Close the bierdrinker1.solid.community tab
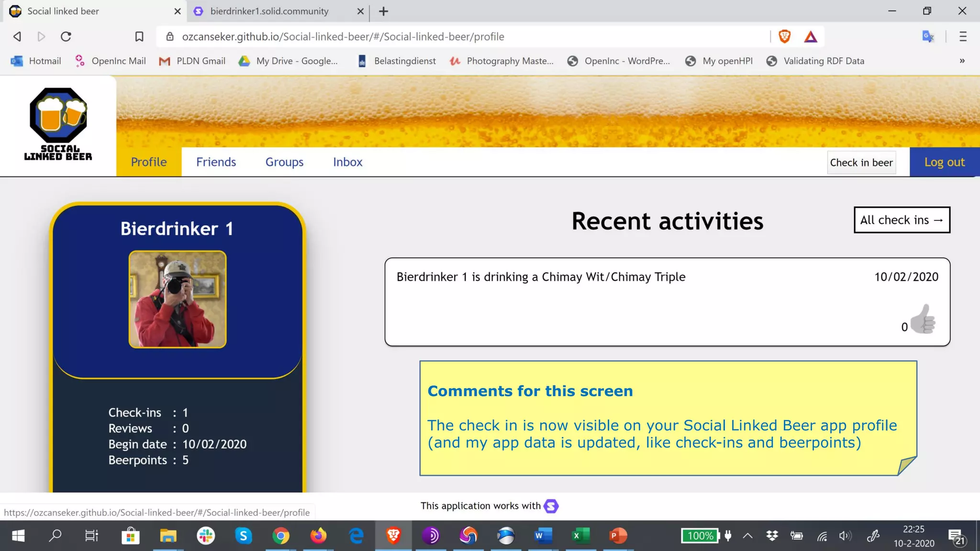The image size is (980, 551). coord(360,11)
